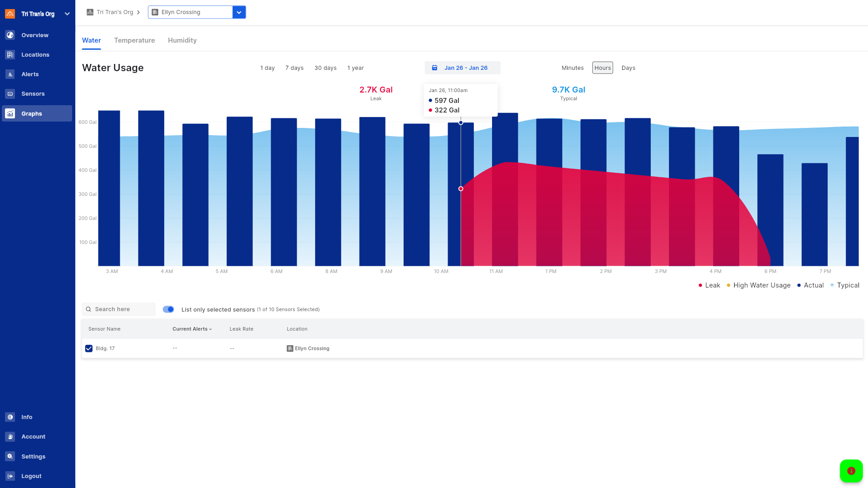Open the Settings gear icon
Screen dimensions: 868x488
(10, 456)
